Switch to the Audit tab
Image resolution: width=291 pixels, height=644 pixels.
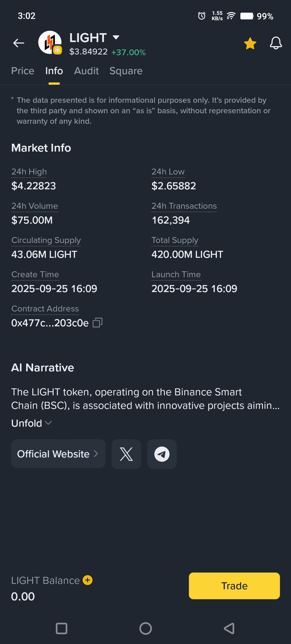(86, 71)
